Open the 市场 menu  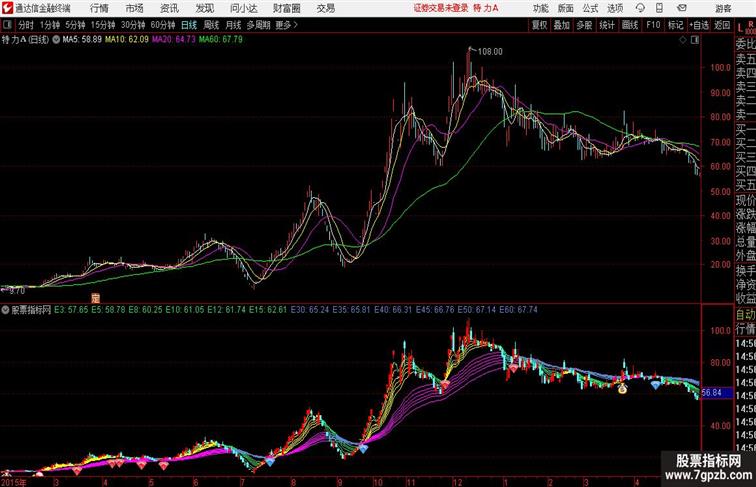click(x=135, y=8)
